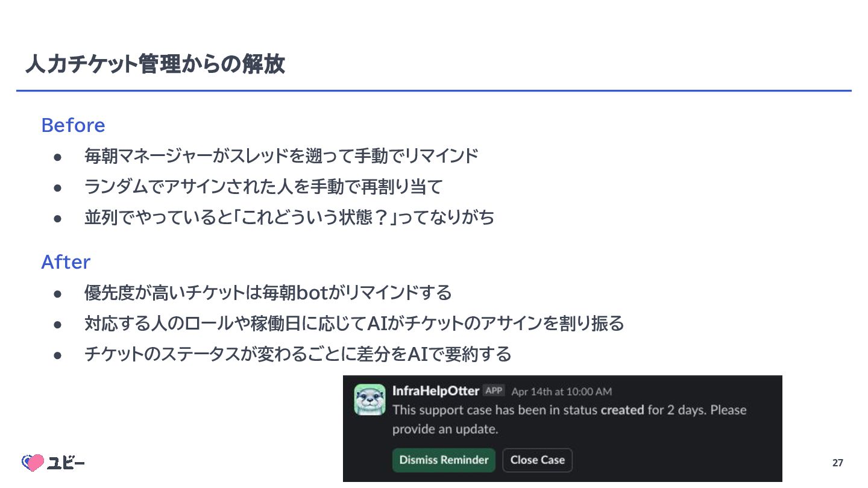Screen dimensions: 868x488
Task: Click the bullet starting with ランダムでアサイン
Action: click(263, 187)
